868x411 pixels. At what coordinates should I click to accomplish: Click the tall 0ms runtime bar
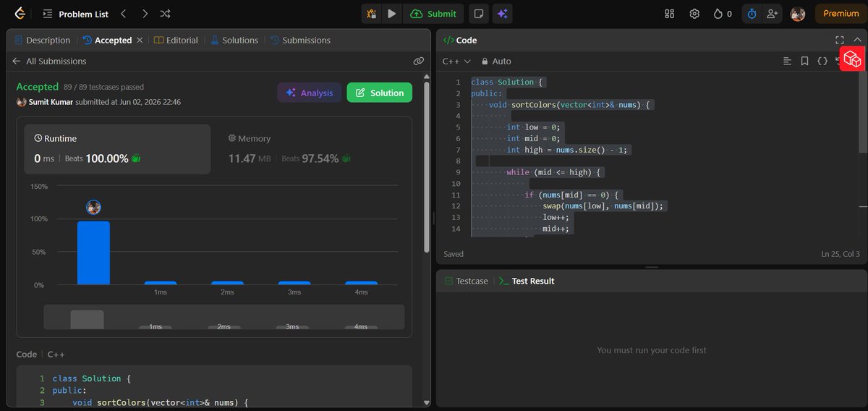click(x=93, y=253)
